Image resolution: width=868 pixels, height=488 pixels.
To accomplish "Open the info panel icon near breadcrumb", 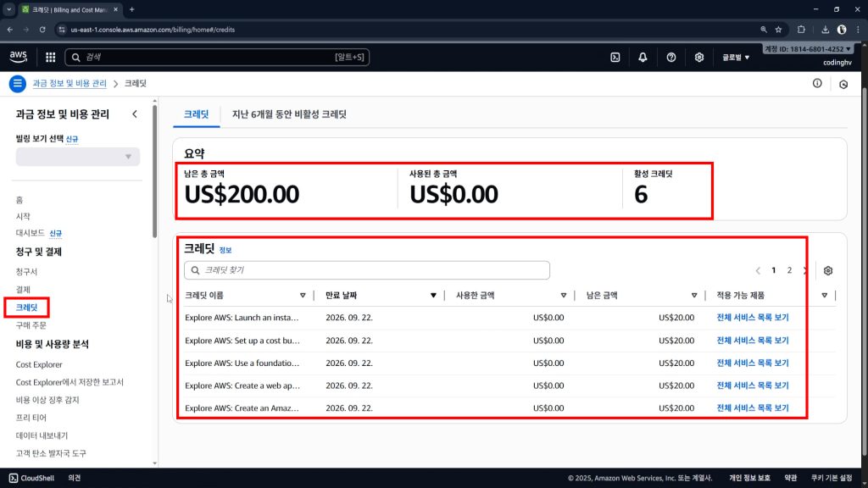I will point(817,84).
